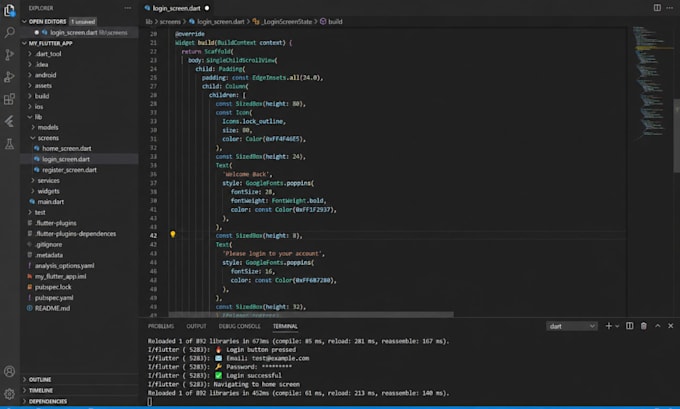Split the terminal panel
The width and height of the screenshot is (680, 409).
[629, 326]
